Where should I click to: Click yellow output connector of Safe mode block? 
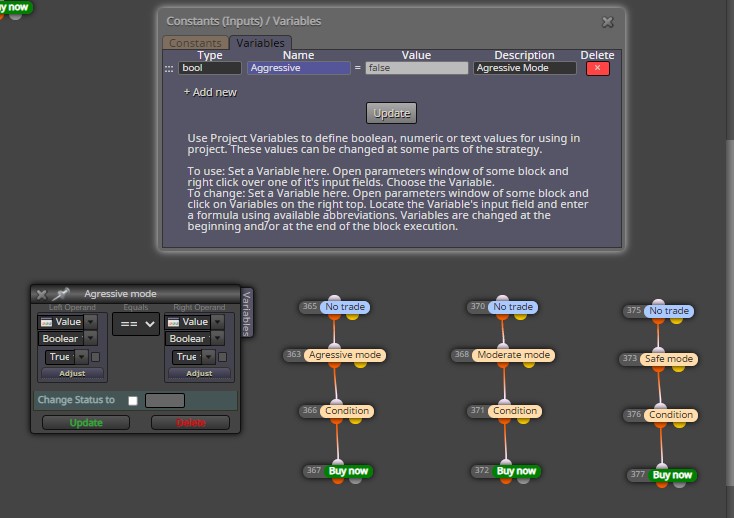point(678,368)
